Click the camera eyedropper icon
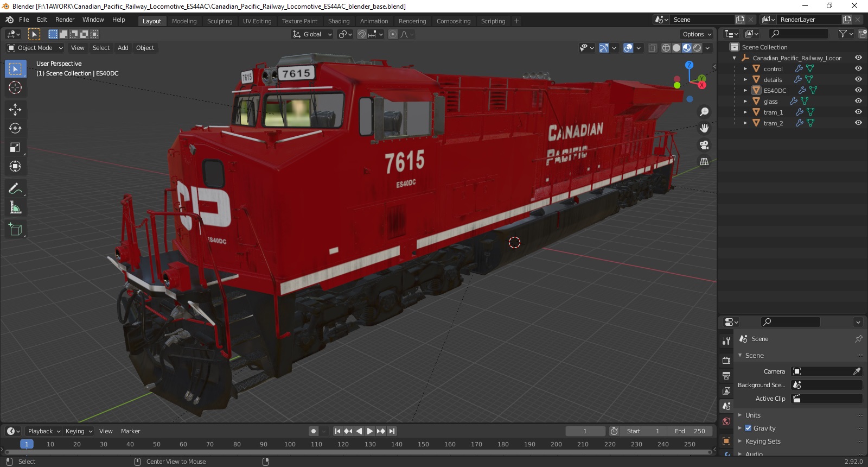868x467 pixels. pos(857,371)
